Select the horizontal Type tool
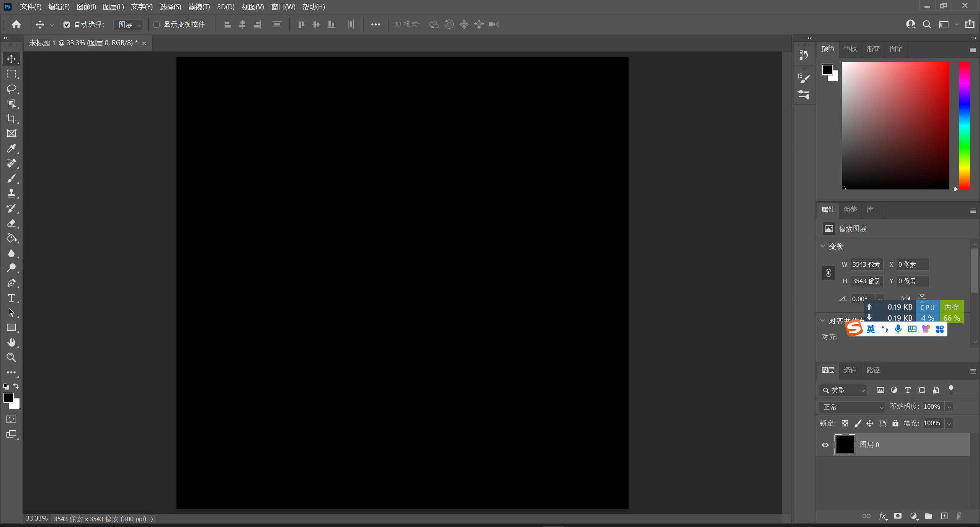The width and height of the screenshot is (980, 527). 11,298
